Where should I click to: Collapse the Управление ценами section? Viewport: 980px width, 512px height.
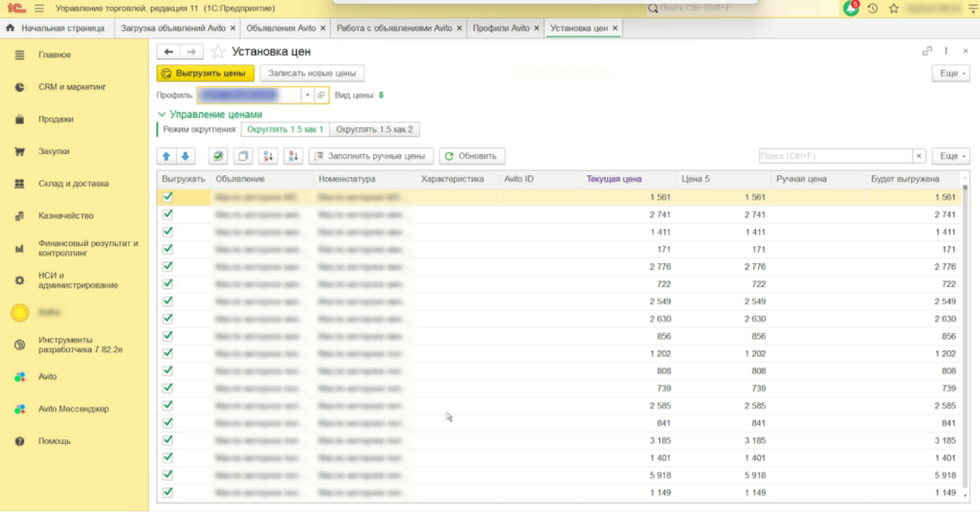pos(162,114)
